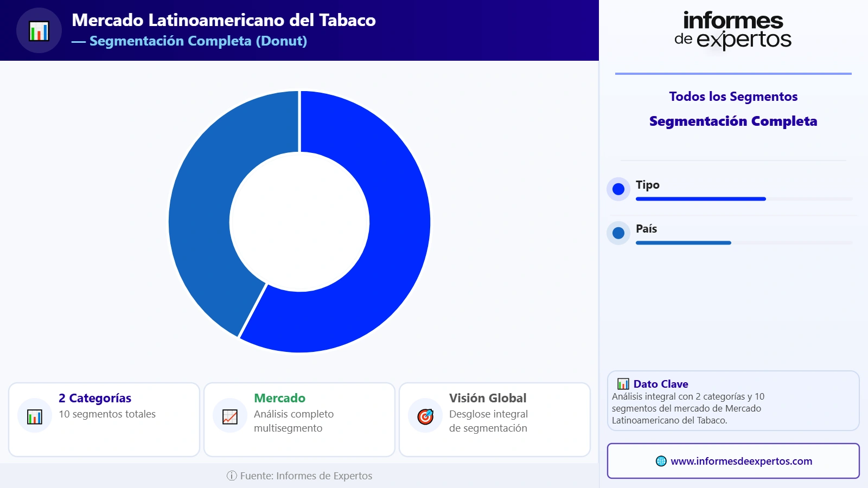
Task: Click the País legend label
Action: [x=646, y=229]
